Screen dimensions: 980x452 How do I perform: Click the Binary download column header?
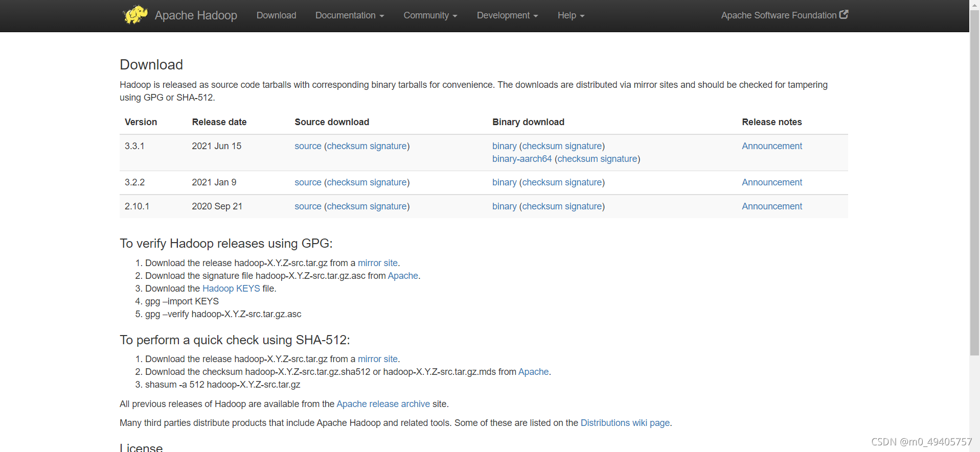pos(528,122)
